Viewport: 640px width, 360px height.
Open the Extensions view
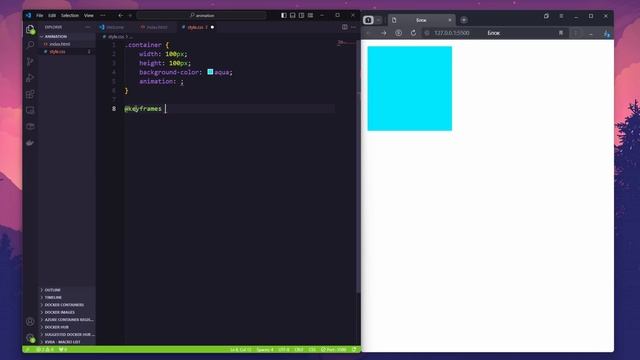[30, 94]
